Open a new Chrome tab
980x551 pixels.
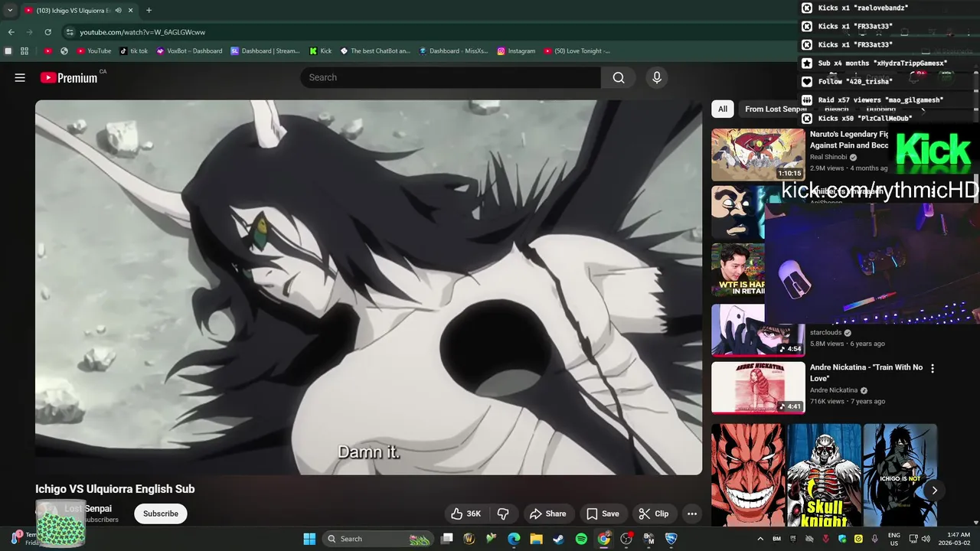149,11
